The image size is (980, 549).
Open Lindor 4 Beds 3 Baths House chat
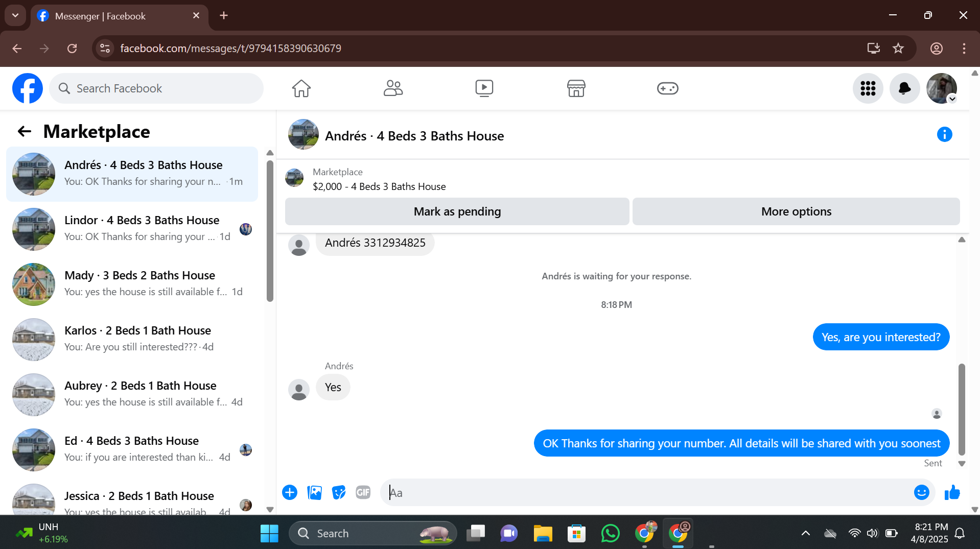pos(132,229)
